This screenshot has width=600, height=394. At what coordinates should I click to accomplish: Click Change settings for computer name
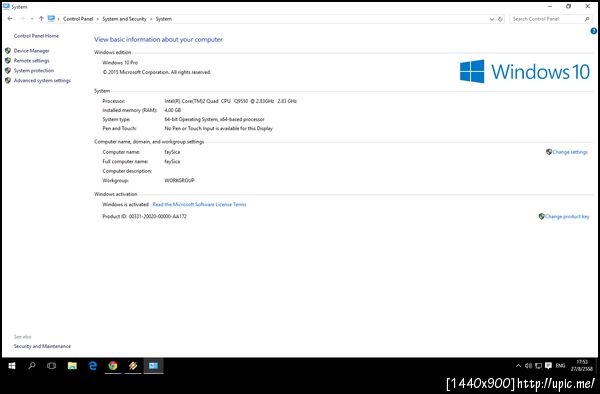pos(570,152)
